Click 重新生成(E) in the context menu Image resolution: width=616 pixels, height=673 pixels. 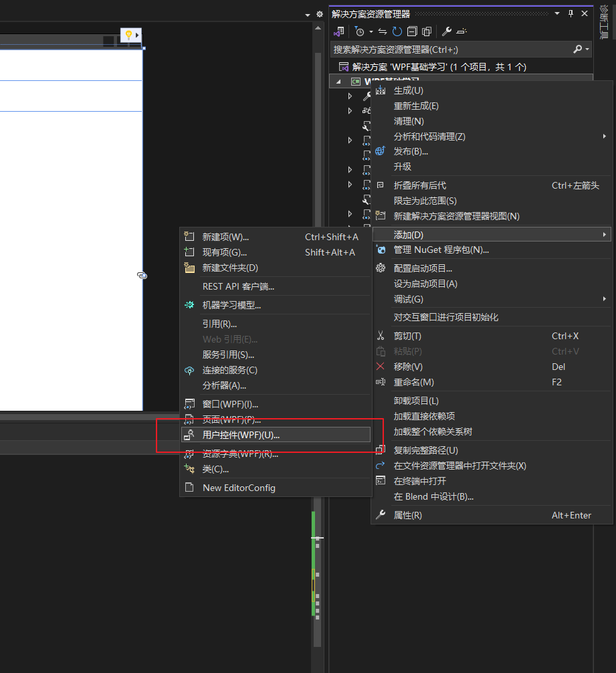416,106
